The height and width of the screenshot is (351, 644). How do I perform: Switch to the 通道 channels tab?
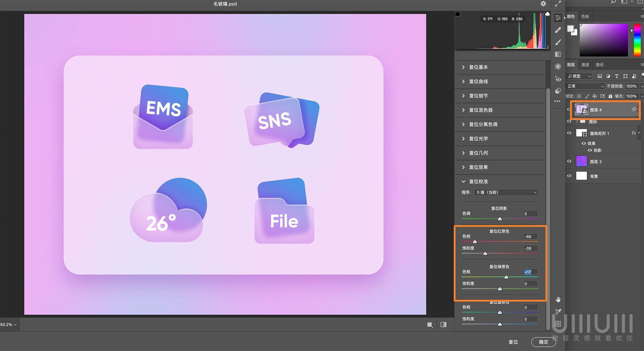pyautogui.click(x=585, y=64)
